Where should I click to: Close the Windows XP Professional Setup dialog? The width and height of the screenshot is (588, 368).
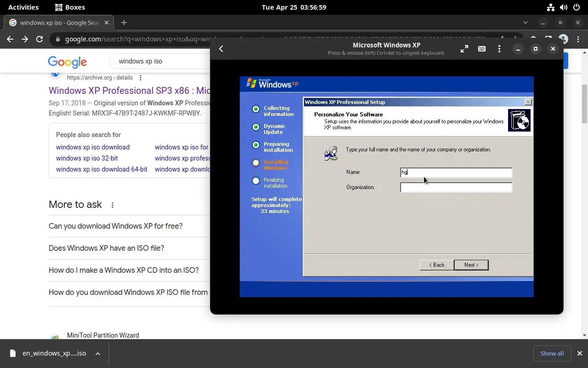point(528,102)
